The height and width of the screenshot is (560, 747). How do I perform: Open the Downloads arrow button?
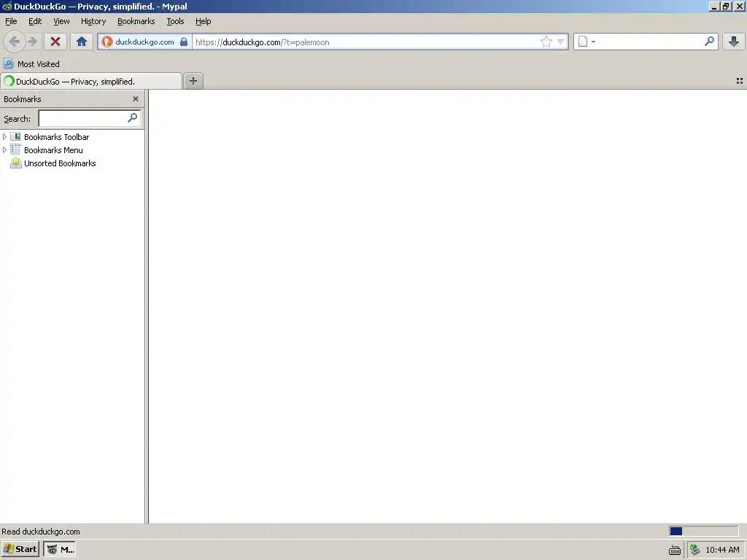(x=734, y=42)
